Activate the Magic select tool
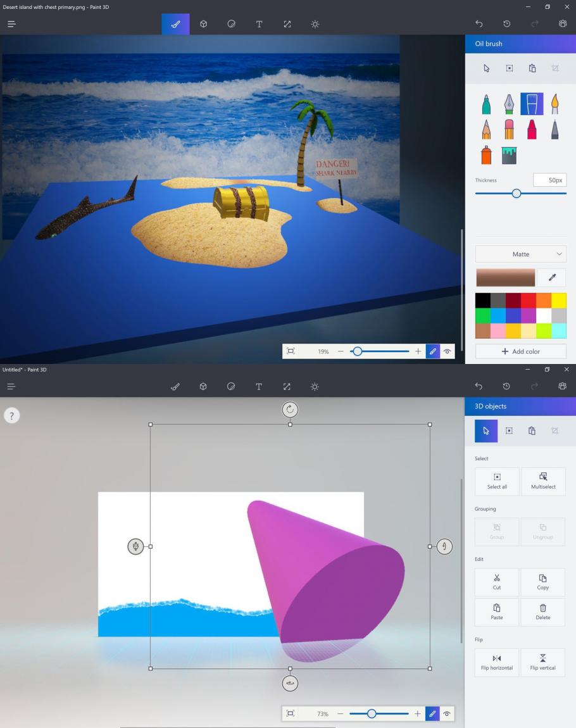 509,68
